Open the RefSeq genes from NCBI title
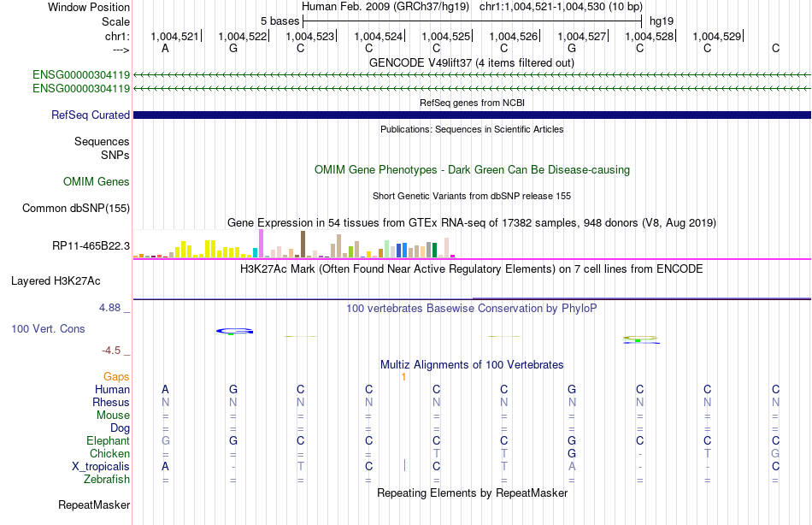The width and height of the screenshot is (812, 525). point(472,103)
